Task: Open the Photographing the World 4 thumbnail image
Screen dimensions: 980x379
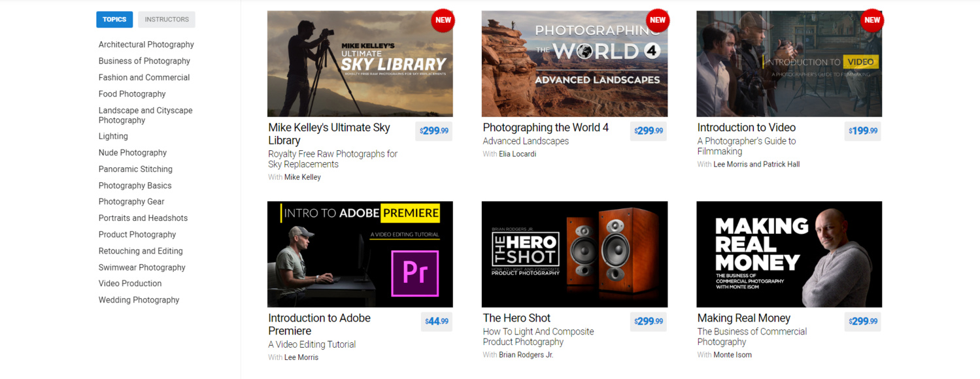Action: coord(575,63)
